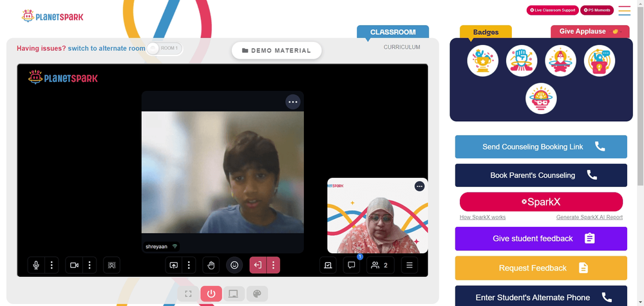This screenshot has width=644, height=306.
Task: Open microphone options menu beside mic button
Action: point(52,265)
